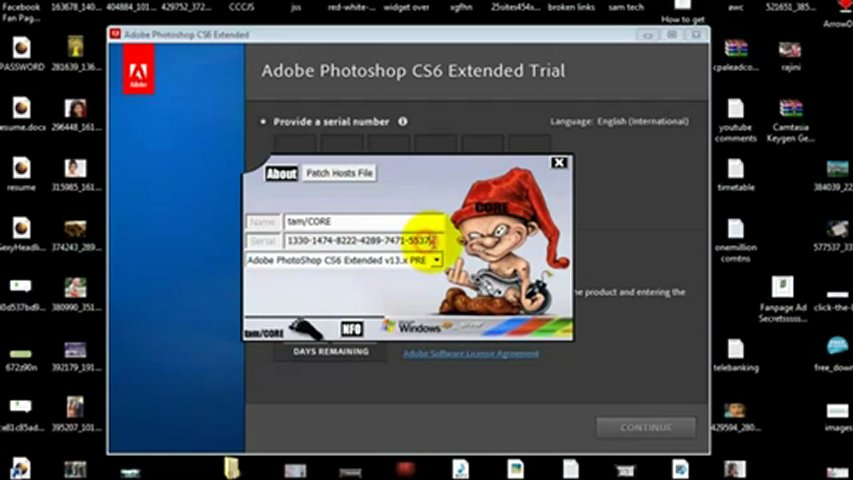Click the About button in keygen
The width and height of the screenshot is (853, 480).
pyautogui.click(x=281, y=174)
